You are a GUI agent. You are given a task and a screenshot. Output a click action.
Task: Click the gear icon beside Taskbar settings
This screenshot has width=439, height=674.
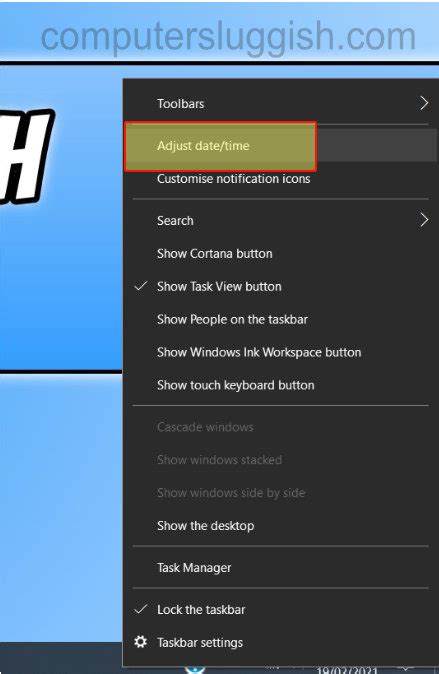pyautogui.click(x=141, y=642)
